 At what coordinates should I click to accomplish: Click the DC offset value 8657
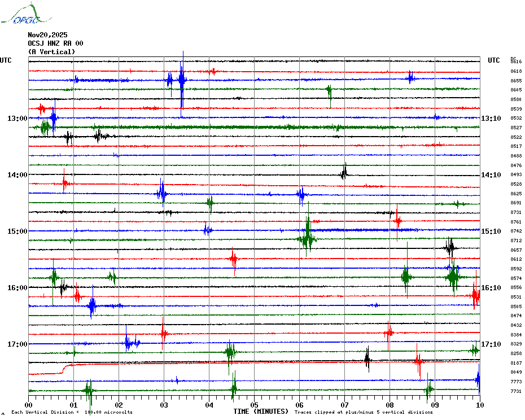pyautogui.click(x=516, y=250)
